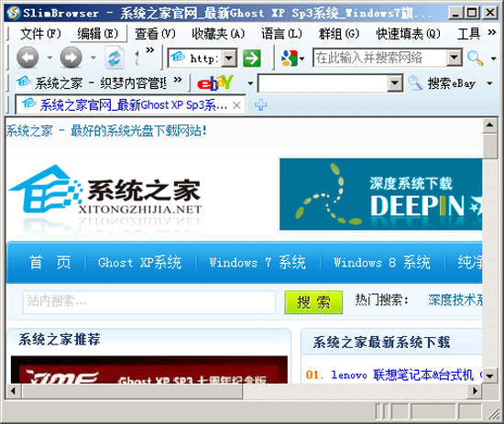Open the search engine selector dropdown arrow
Screen dimensions: 504x424
[301, 59]
